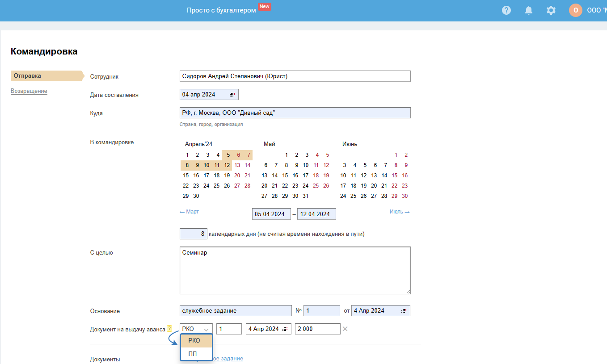Open Просто с бухгалтером in header
This screenshot has height=364, width=607.
coord(221,10)
